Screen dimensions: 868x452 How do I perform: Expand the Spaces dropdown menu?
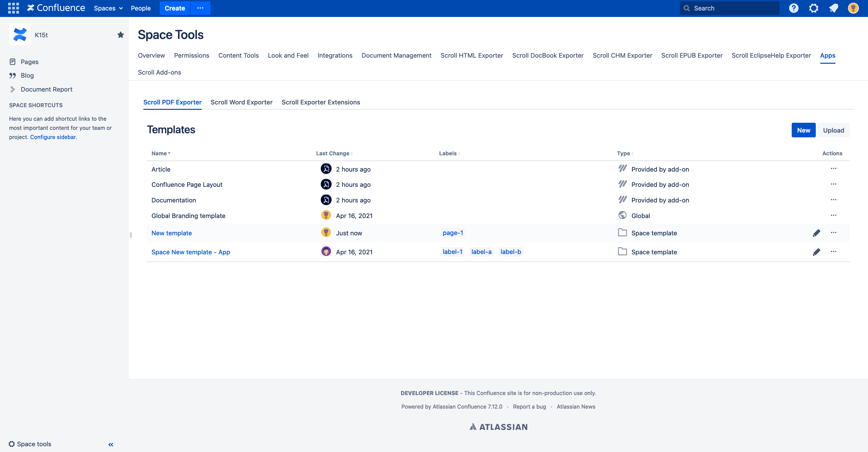click(x=108, y=8)
